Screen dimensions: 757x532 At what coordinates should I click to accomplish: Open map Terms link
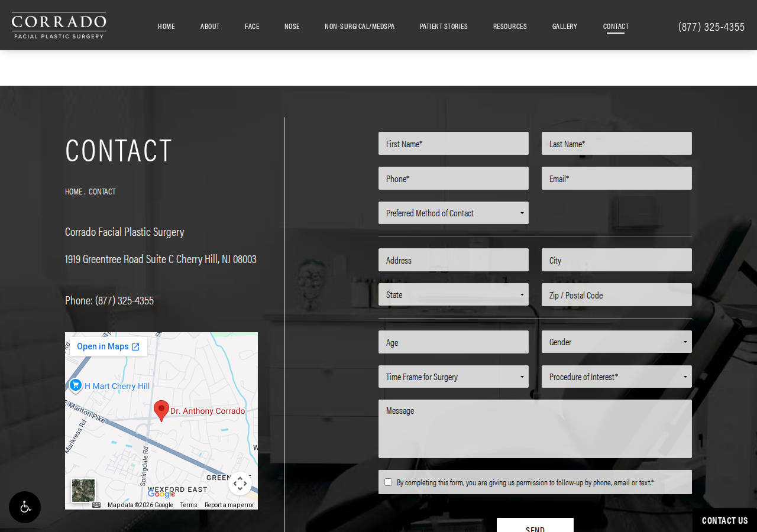point(189,505)
